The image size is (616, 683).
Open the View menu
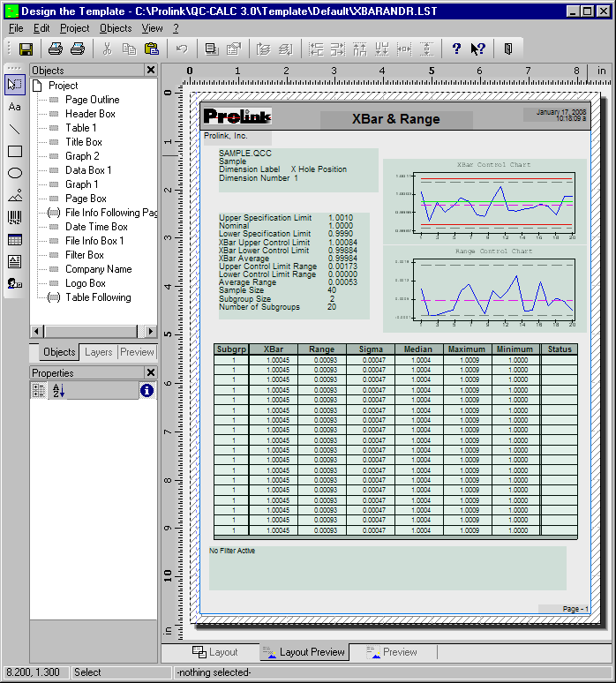(152, 28)
